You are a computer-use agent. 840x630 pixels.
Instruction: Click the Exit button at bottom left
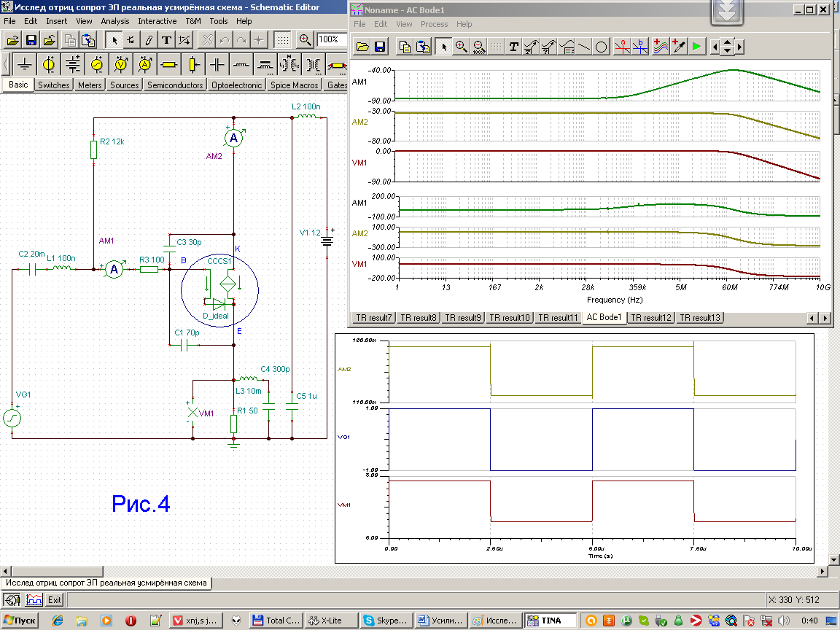(55, 600)
